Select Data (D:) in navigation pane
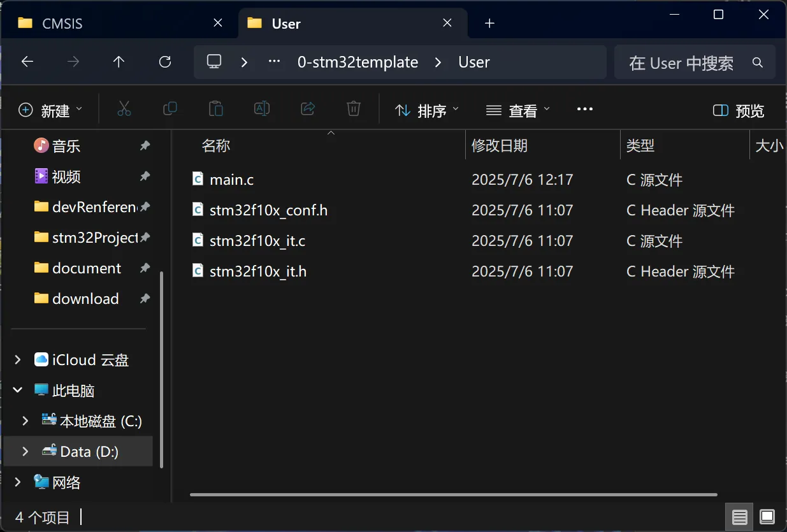 pos(78,452)
